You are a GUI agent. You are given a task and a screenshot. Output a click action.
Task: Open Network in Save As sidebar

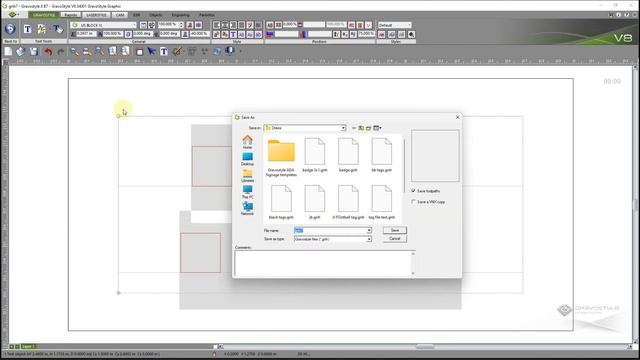247,209
